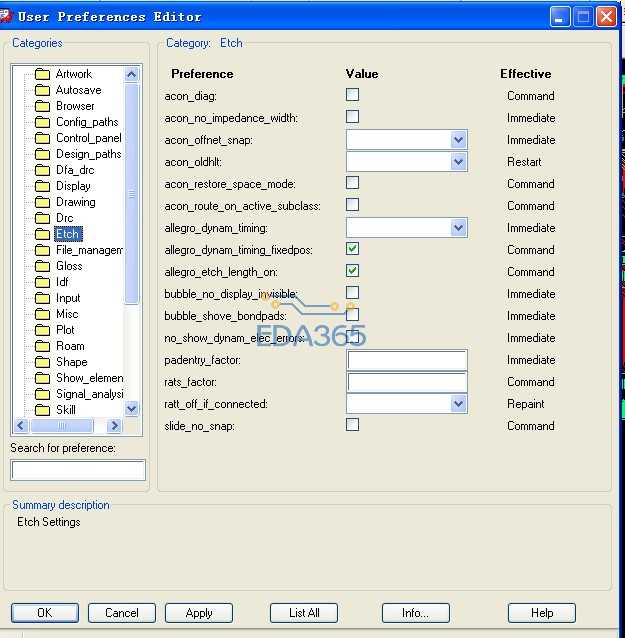625x638 pixels.
Task: Click the Input folder icon
Action: (42, 298)
